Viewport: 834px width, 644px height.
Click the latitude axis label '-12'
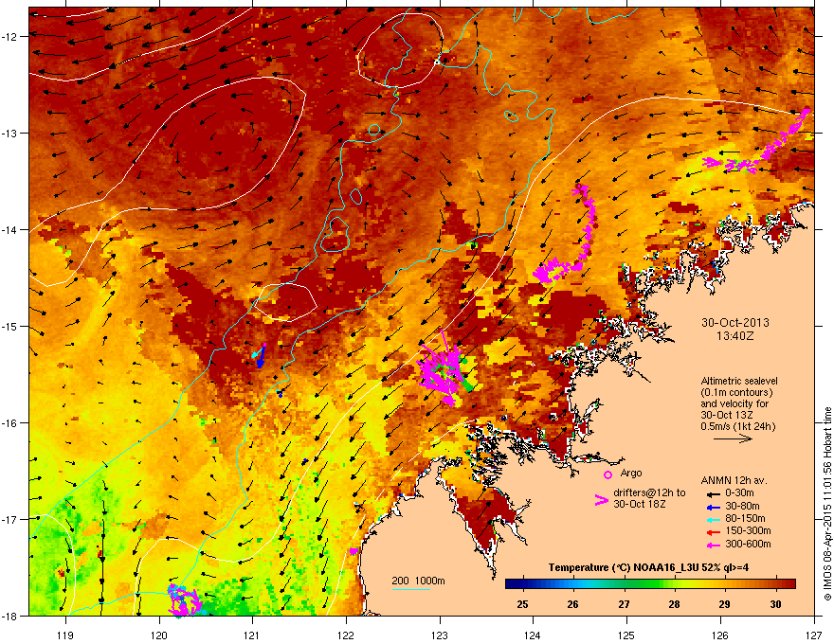[9, 37]
